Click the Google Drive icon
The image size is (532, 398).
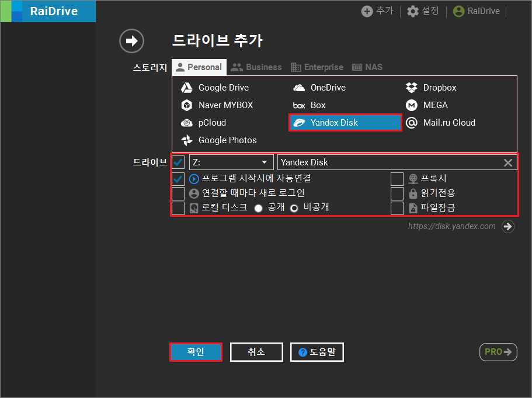pos(187,88)
